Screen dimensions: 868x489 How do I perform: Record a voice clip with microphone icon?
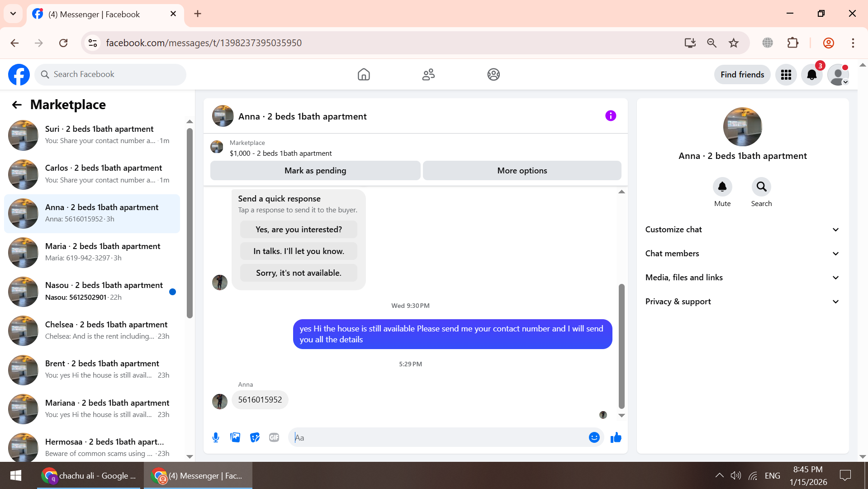coord(216,437)
